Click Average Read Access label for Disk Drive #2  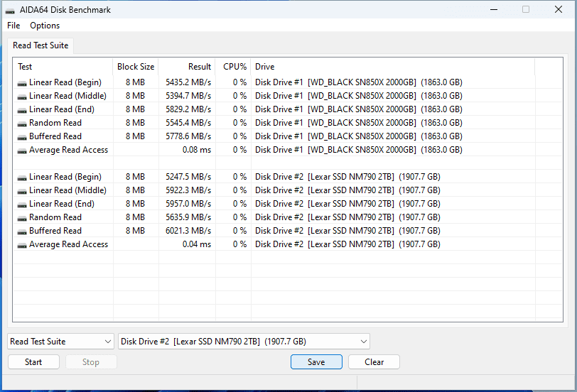click(68, 244)
